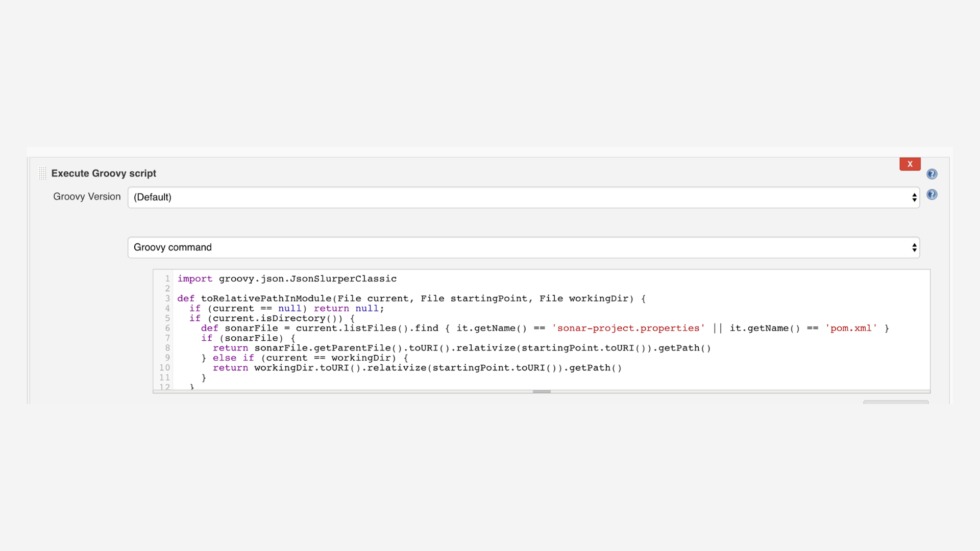Click the arrows on the Groovy command select

(x=914, y=247)
